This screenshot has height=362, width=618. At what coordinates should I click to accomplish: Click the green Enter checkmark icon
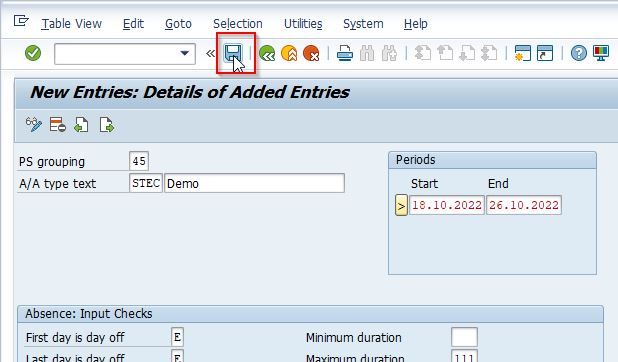33,53
